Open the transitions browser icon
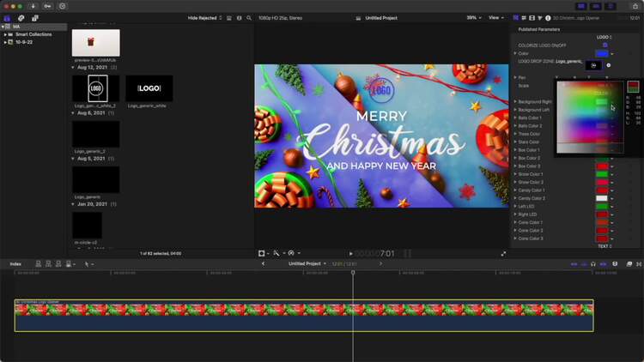This screenshot has height=362, width=644. pos(639,264)
